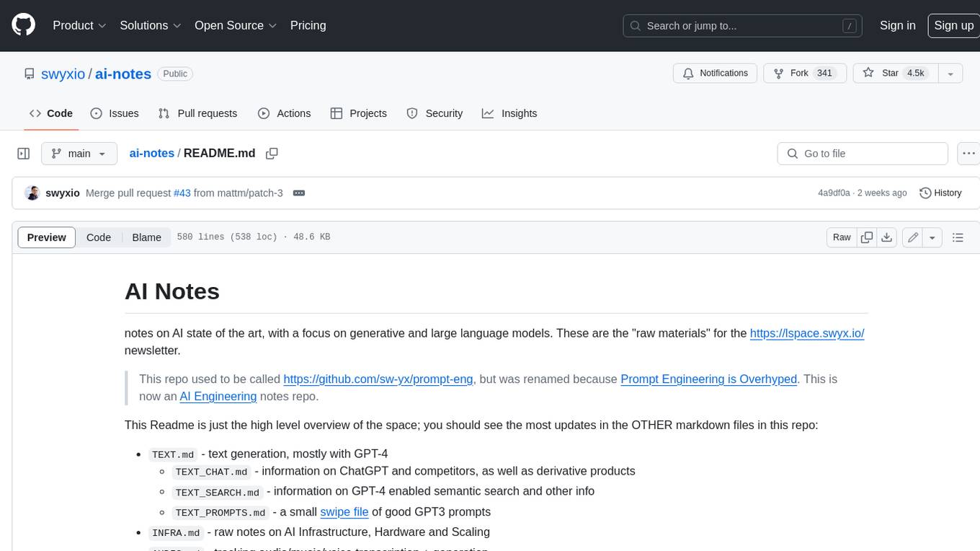Open the Actions tab

(284, 113)
